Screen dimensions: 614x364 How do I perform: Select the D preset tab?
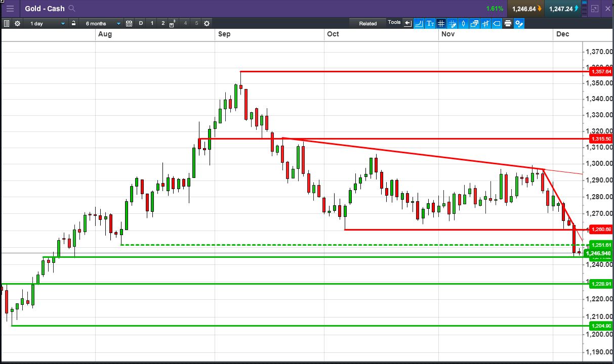click(141, 23)
